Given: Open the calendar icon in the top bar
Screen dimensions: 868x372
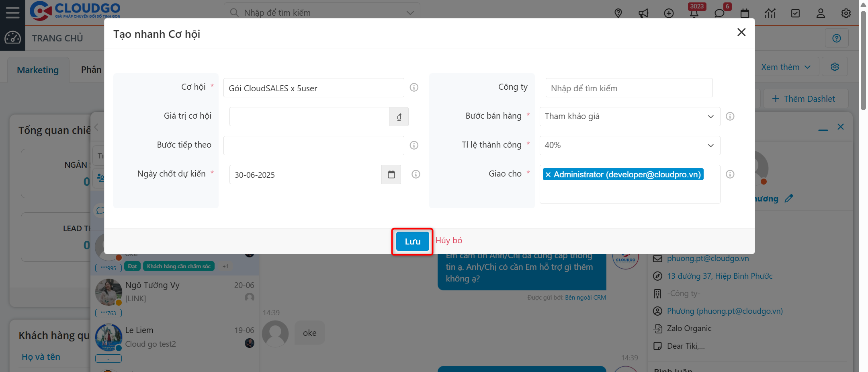Looking at the screenshot, I should click(745, 13).
